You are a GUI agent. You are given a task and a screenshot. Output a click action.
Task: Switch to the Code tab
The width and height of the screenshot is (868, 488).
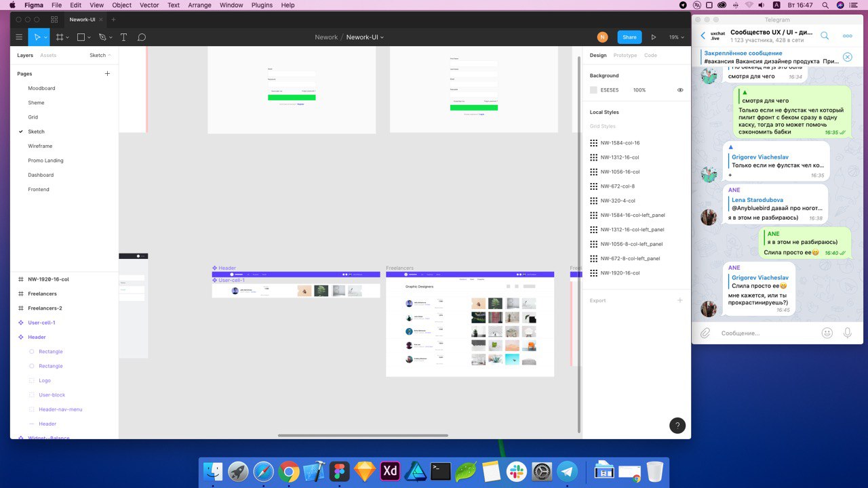coord(650,56)
